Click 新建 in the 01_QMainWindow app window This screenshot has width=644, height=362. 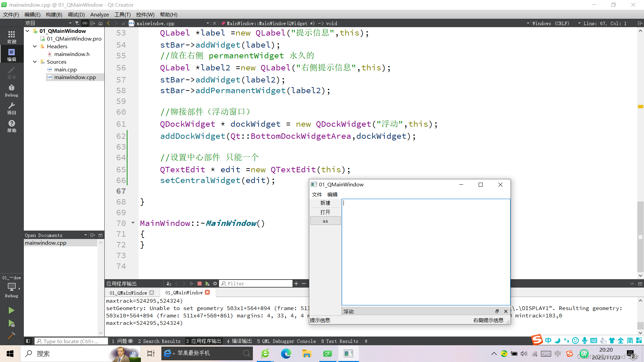325,203
